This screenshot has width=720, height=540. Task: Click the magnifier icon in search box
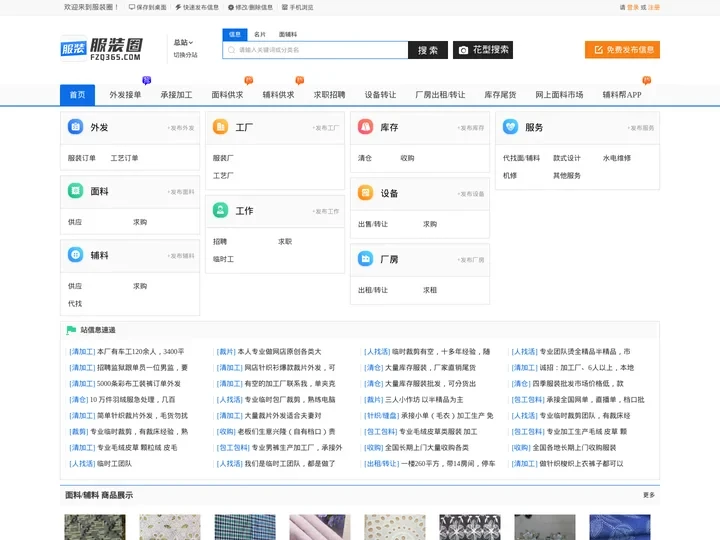231,50
